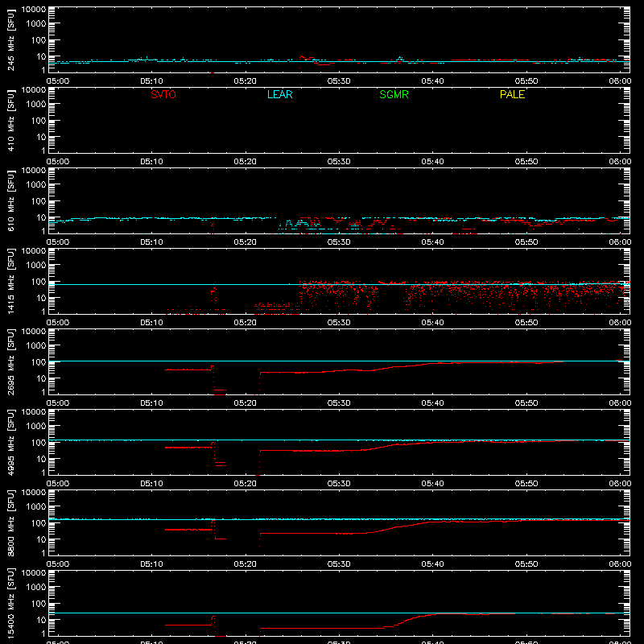Select the 2695 MHz [SFU] axis label
Image resolution: width=644 pixels, height=644 pixels.
pos(11,361)
